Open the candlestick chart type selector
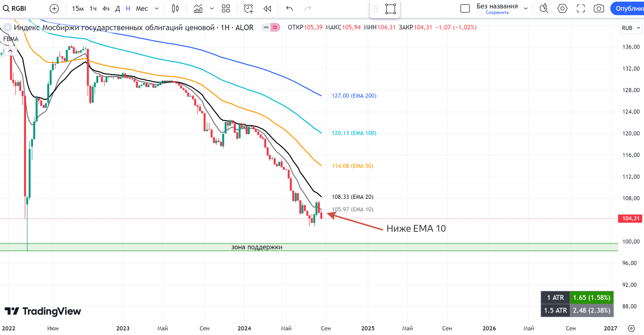 click(175, 8)
